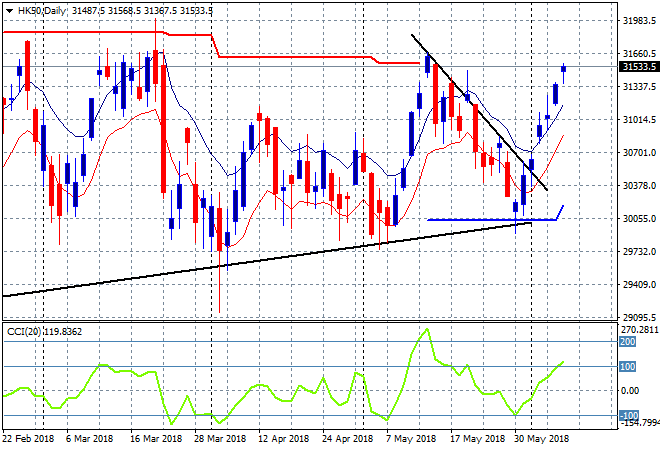The image size is (660, 450).
Task: Click the 6 Mar 2018 date label
Action: 89,438
